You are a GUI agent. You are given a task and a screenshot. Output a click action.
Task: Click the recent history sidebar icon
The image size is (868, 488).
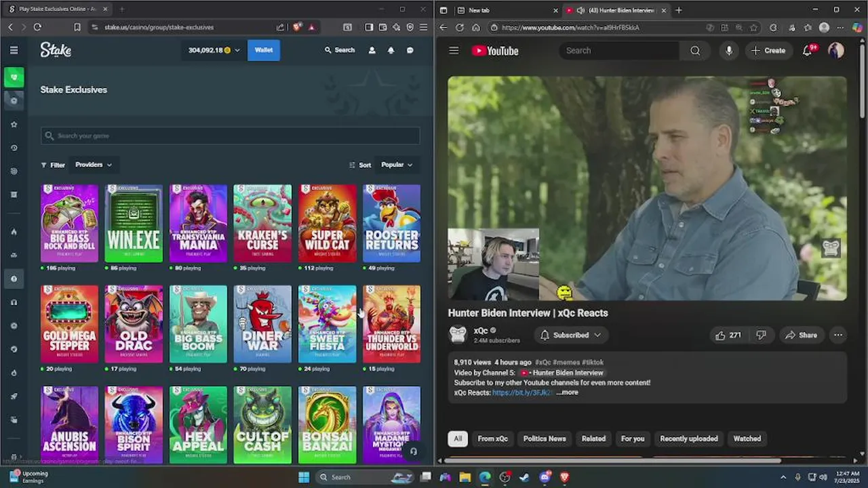(x=14, y=148)
